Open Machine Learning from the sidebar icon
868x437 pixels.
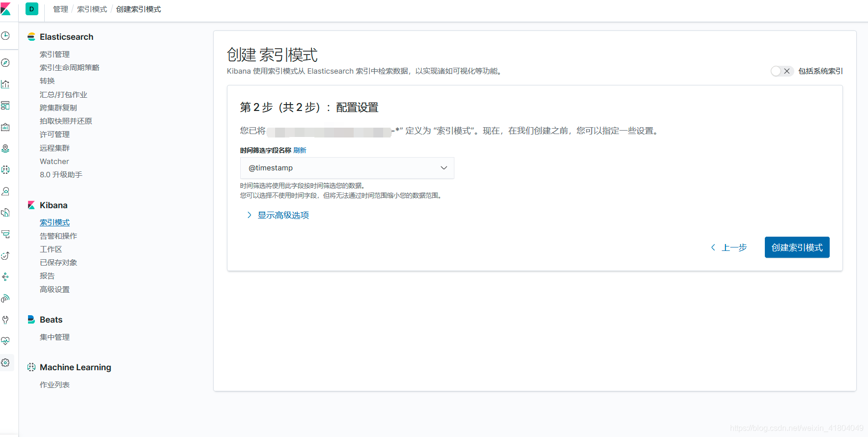click(5, 170)
